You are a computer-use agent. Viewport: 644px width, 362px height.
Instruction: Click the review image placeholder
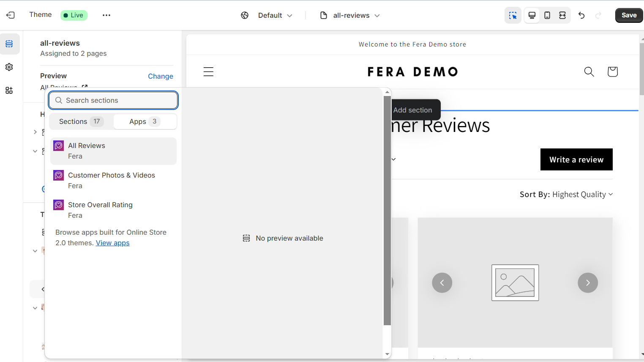(515, 282)
